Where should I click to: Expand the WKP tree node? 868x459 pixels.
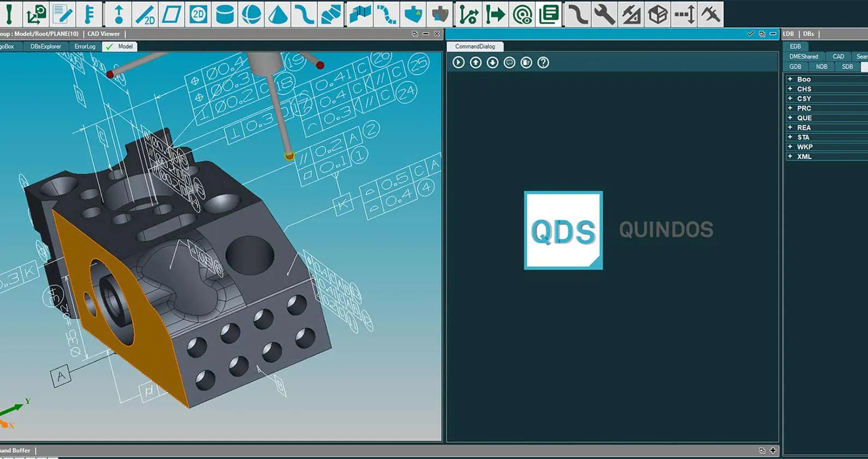click(x=790, y=146)
